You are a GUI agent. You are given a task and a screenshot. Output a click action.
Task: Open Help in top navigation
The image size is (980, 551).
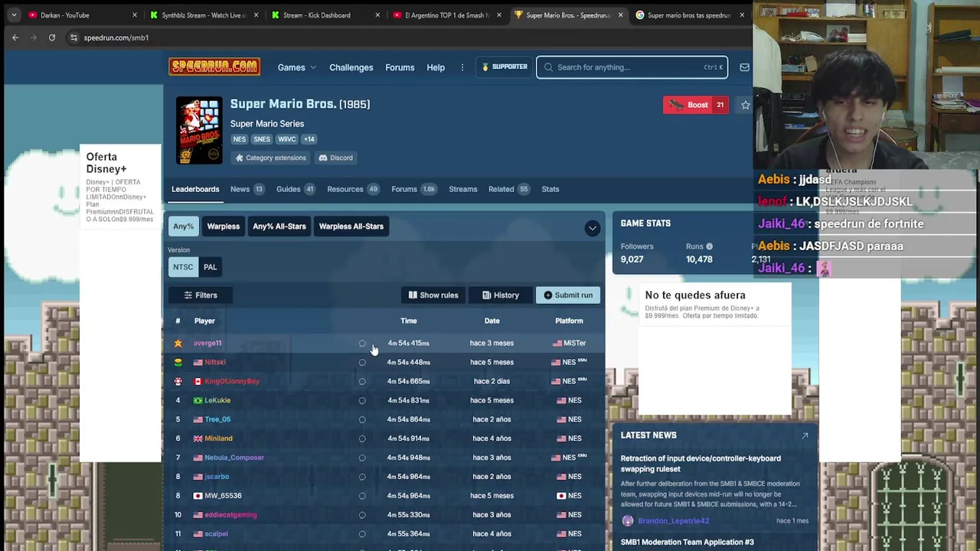click(x=436, y=67)
